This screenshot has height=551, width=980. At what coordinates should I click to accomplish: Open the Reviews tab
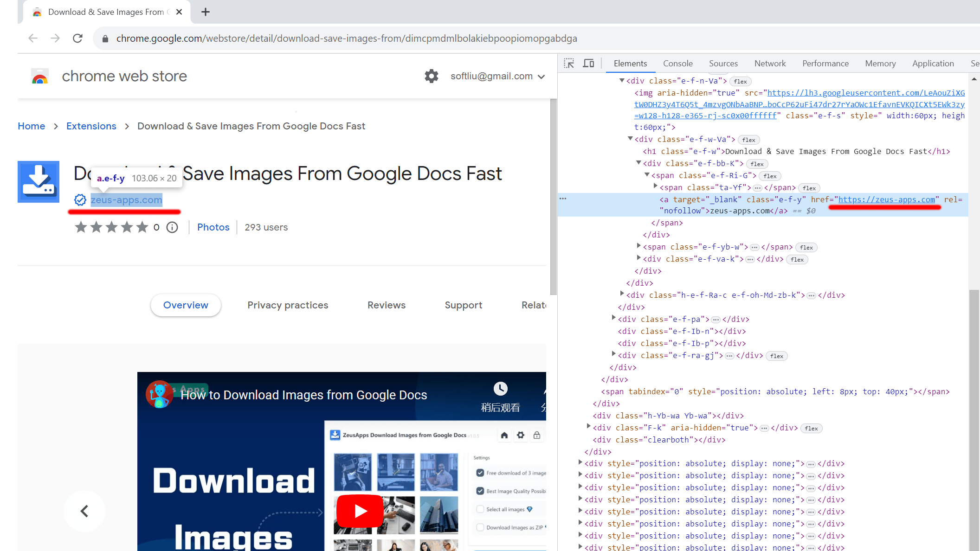coord(387,305)
